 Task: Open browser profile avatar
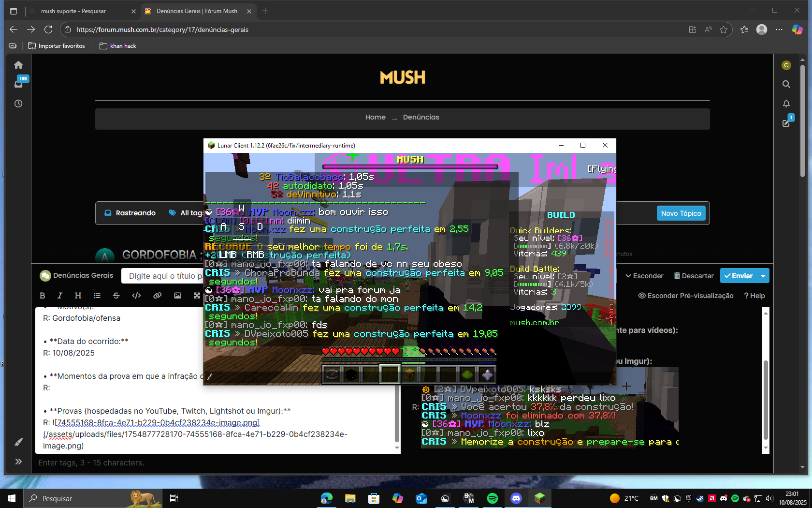point(762,30)
